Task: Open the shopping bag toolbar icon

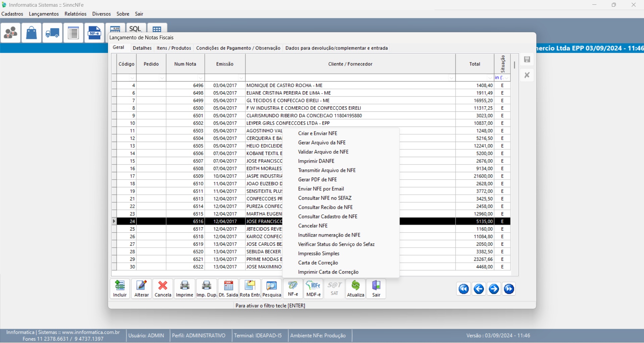Action: point(32,33)
